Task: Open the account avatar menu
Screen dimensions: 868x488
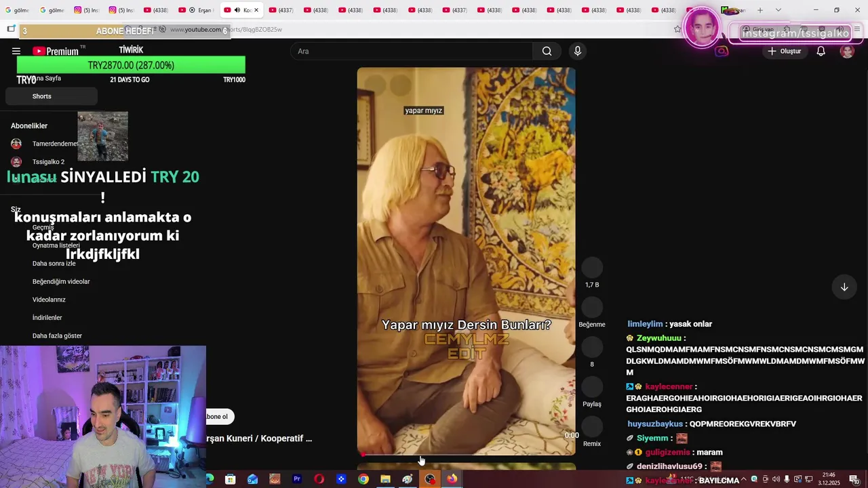Action: coord(847,52)
